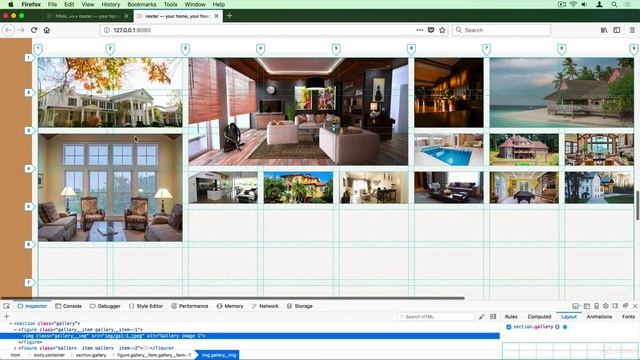Open a new tab with plus button

click(x=229, y=16)
